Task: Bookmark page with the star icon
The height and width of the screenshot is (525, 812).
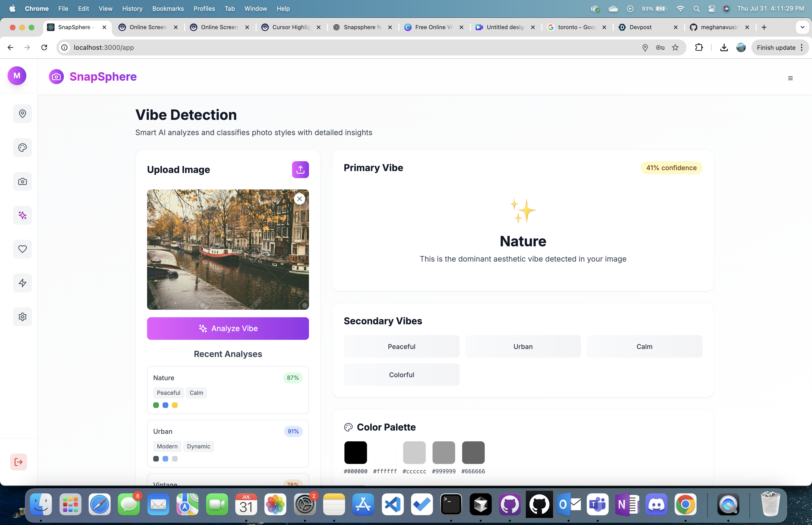Action: (675, 48)
